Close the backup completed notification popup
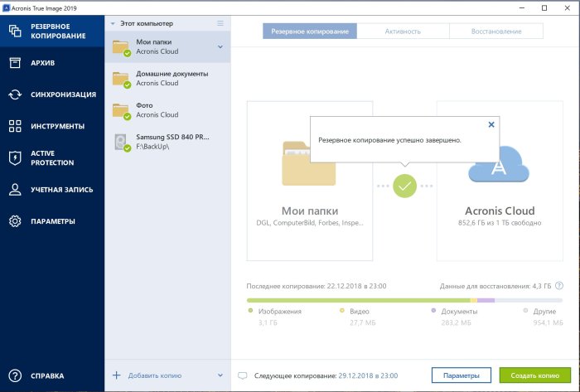The height and width of the screenshot is (392, 580). (491, 124)
